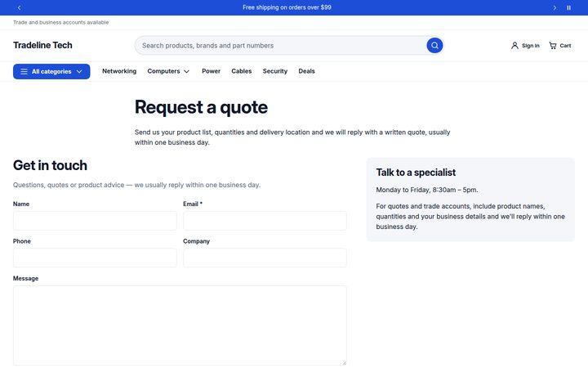Click the blue search magnifier button

coord(434,46)
